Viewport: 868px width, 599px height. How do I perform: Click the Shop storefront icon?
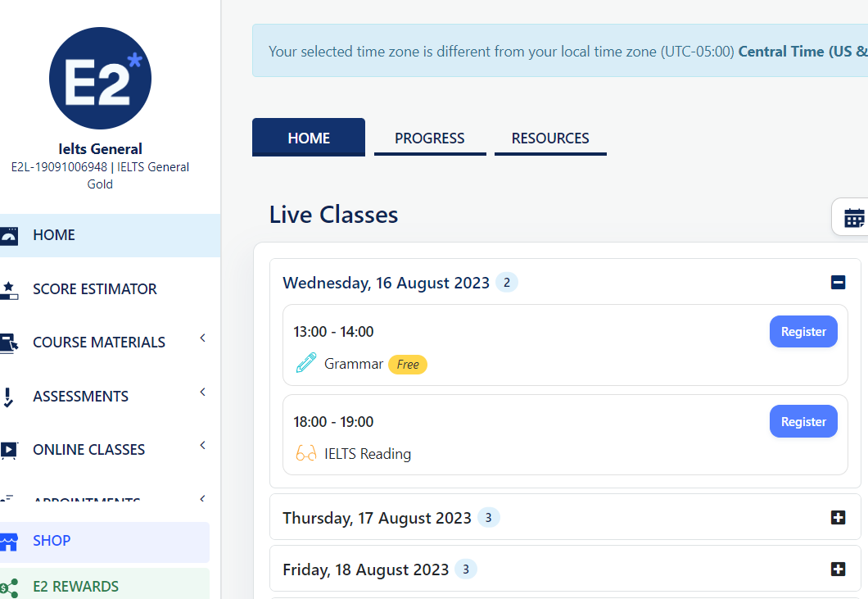[9, 542]
